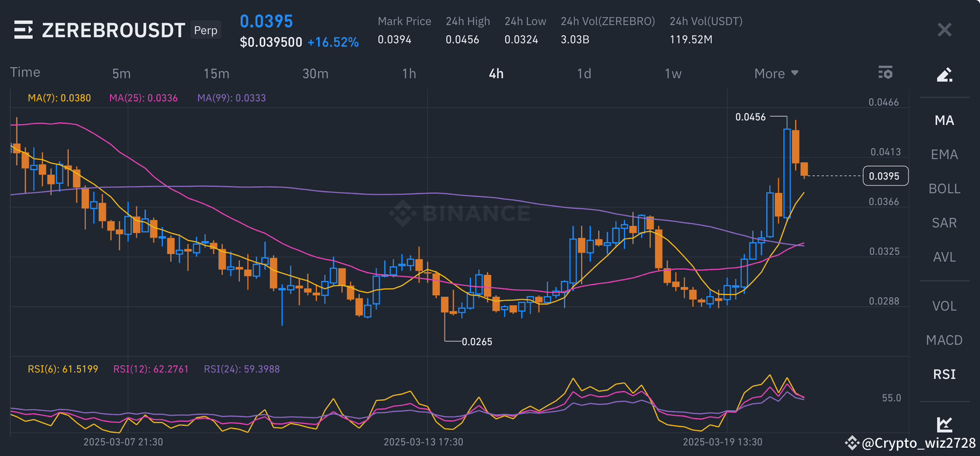The image size is (980, 456).
Task: Click the RSI(24): 59.3988 legend
Action: [242, 369]
